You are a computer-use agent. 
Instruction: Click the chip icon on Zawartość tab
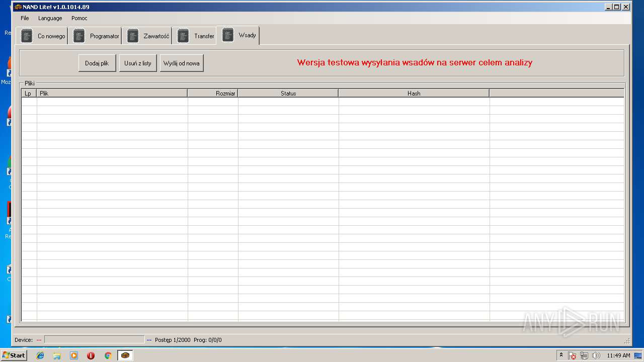pos(133,36)
